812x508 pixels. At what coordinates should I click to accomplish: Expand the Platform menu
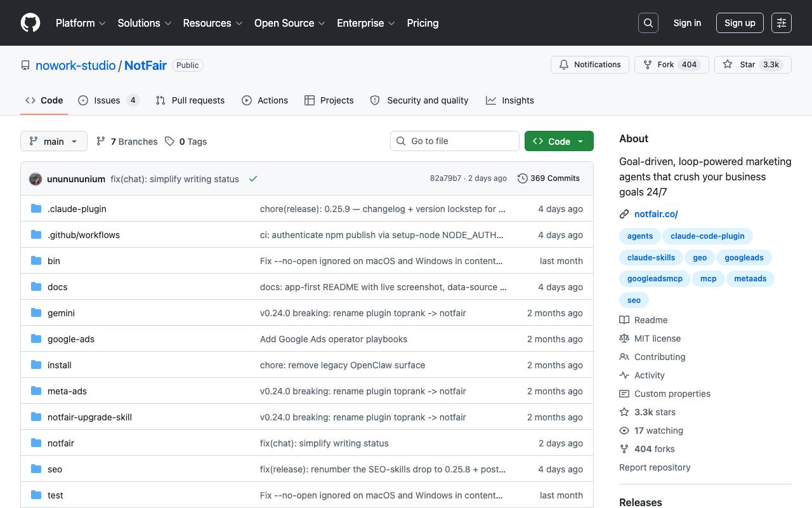tap(81, 23)
